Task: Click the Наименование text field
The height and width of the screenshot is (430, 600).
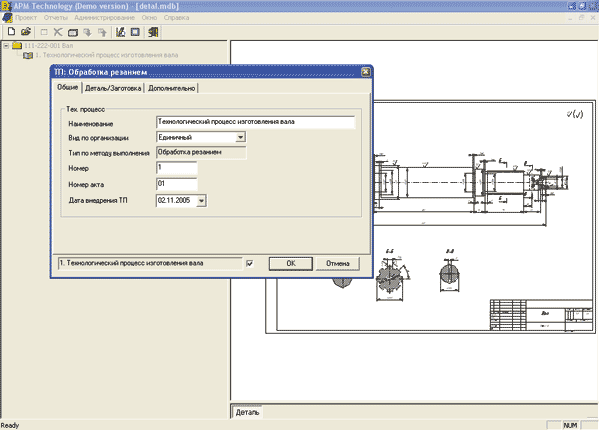Action: tap(255, 122)
